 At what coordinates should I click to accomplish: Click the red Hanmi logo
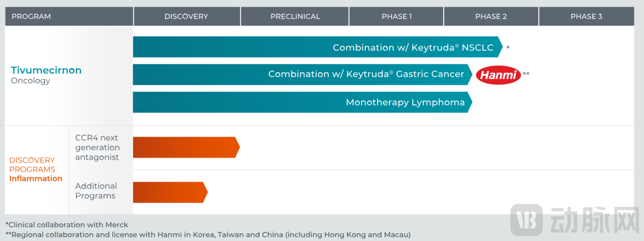(498, 75)
